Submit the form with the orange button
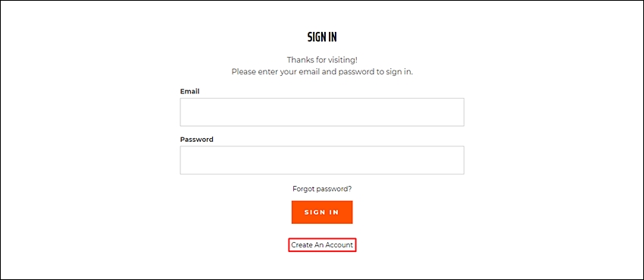644x280 pixels. 322,212
